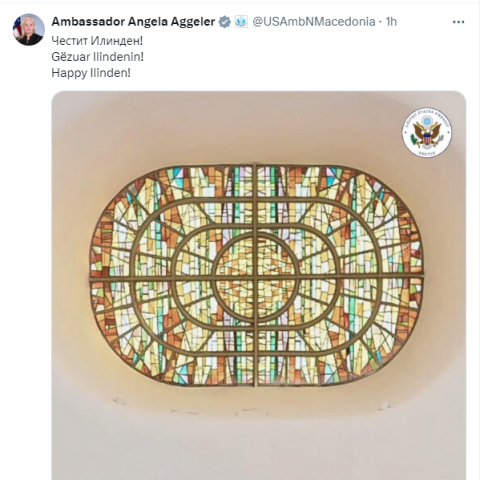Open the stained glass window photo
480x480 pixels.
coord(258,285)
